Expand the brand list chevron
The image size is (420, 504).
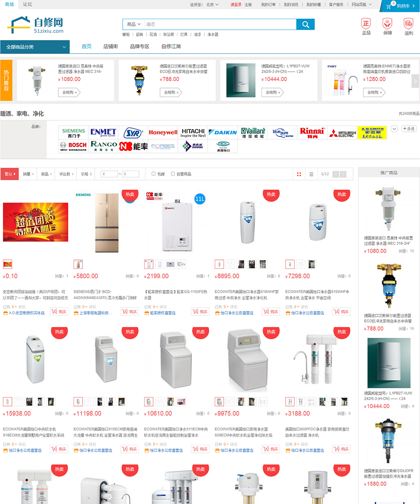point(394,129)
